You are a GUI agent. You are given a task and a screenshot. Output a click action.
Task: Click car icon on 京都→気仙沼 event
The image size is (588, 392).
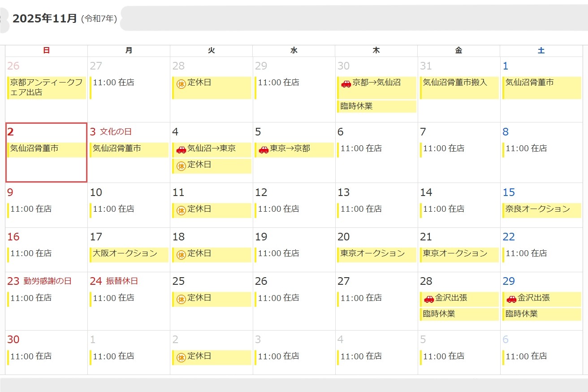pos(346,84)
